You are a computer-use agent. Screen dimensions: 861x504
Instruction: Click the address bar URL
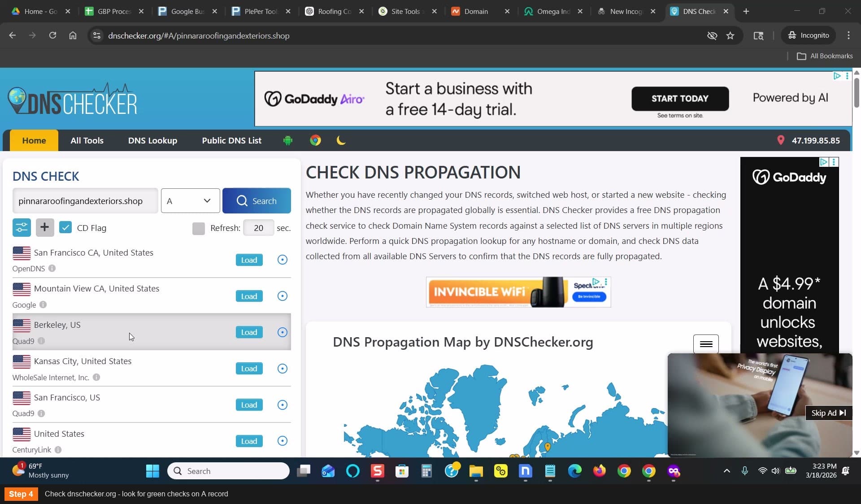(x=199, y=35)
